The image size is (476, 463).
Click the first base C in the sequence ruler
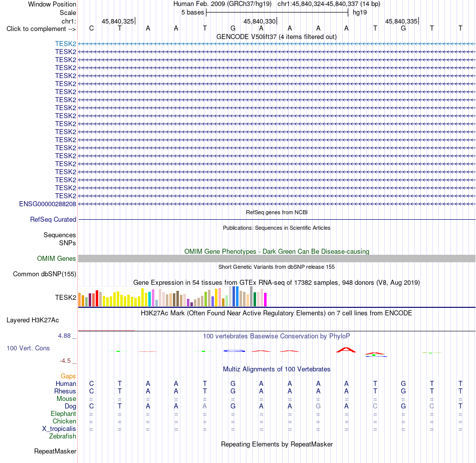coord(91,28)
